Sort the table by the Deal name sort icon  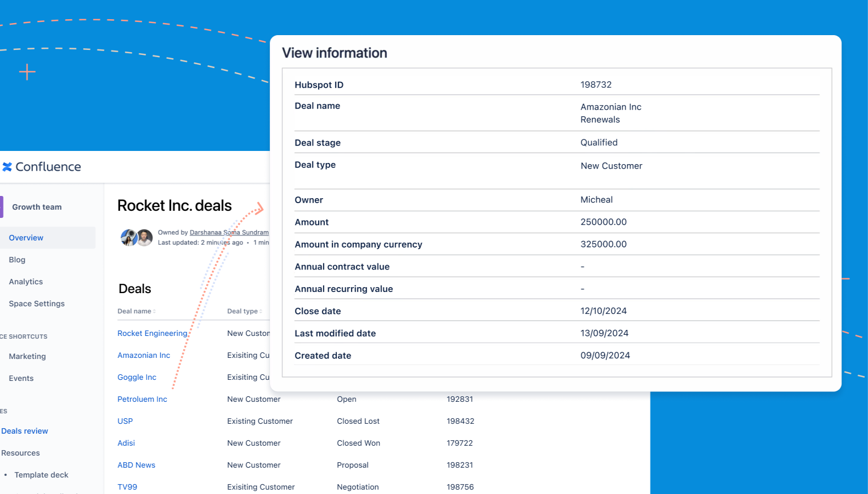pyautogui.click(x=154, y=311)
